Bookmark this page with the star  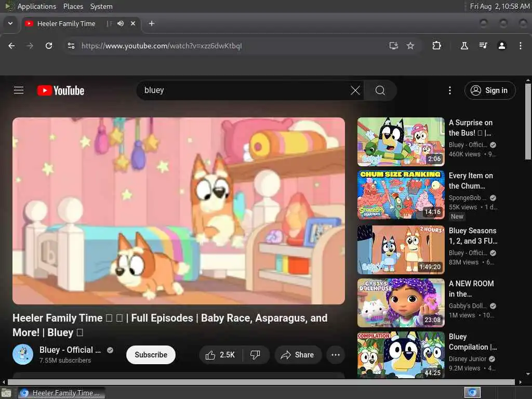pyautogui.click(x=410, y=46)
